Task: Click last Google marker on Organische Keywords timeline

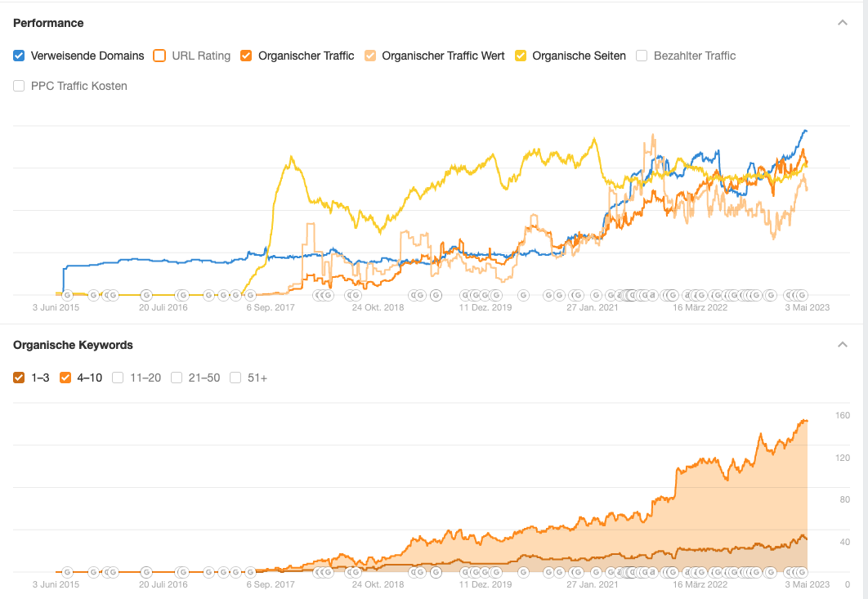Action: point(803,572)
